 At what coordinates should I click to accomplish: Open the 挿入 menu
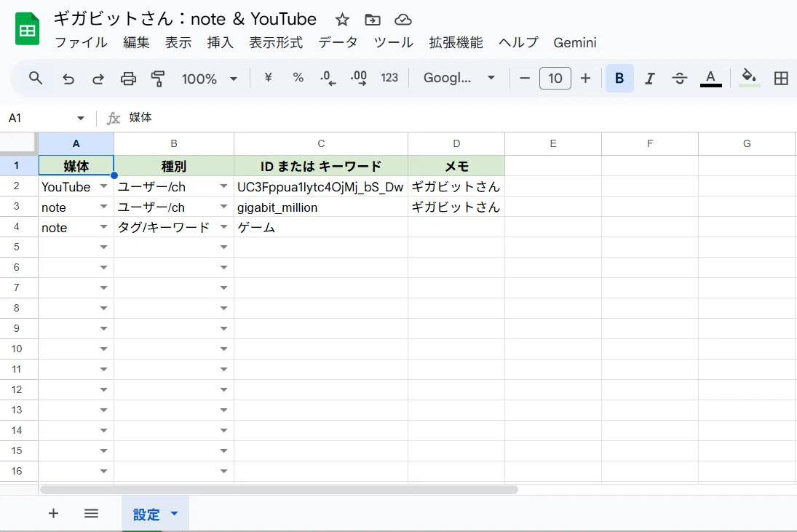coord(220,43)
